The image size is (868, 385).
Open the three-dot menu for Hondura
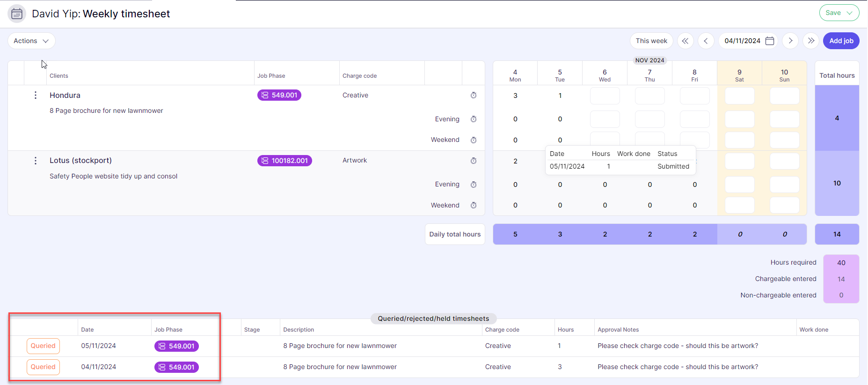click(x=36, y=95)
